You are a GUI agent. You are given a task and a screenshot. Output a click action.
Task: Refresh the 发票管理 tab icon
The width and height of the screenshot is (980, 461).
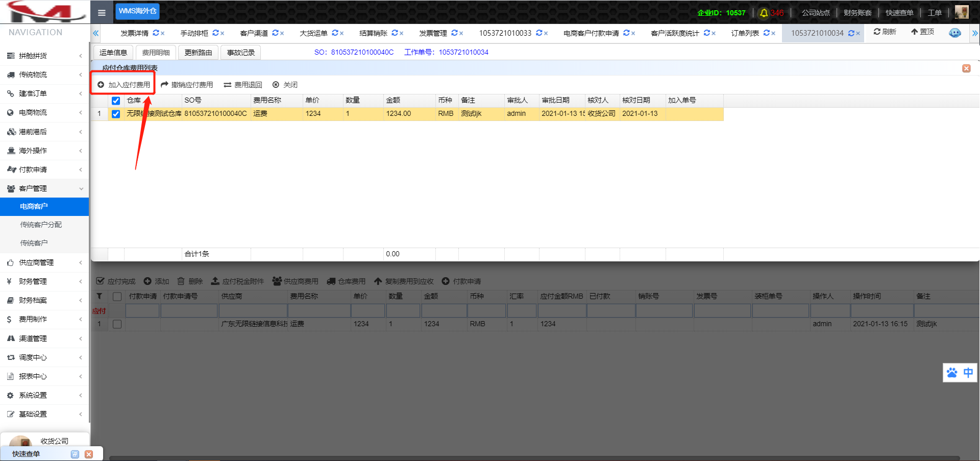[x=454, y=33]
